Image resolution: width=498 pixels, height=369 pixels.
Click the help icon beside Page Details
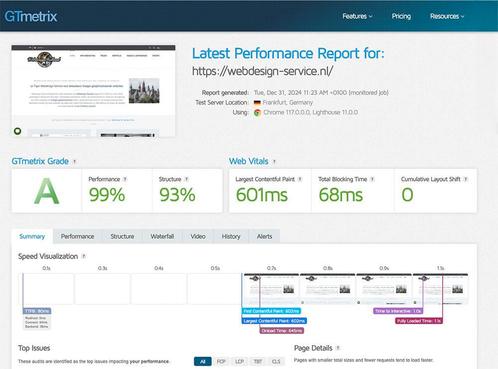[338, 348]
